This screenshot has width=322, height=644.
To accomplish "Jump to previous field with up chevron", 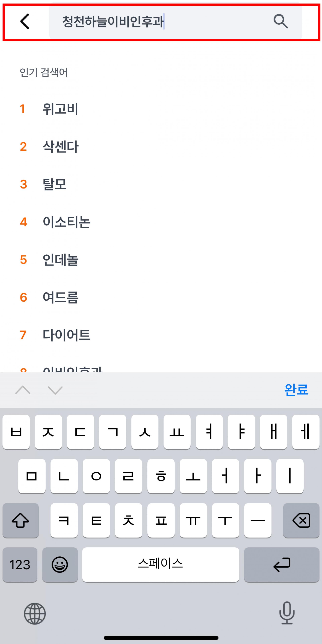I will [23, 390].
